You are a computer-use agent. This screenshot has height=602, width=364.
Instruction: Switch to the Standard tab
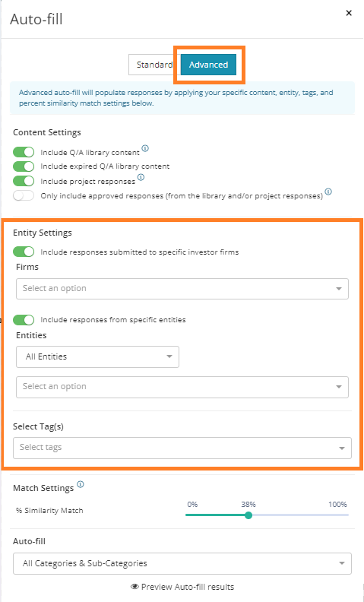click(154, 65)
